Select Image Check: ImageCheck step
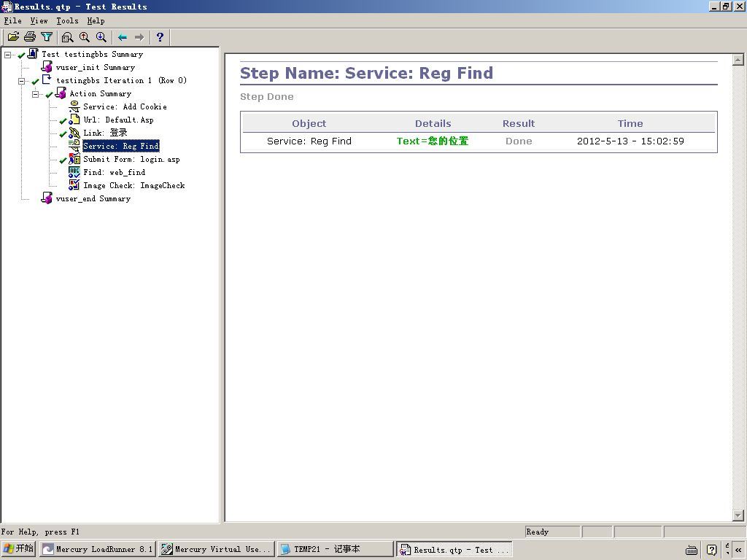Viewport: 747px width, 560px height. (x=134, y=186)
